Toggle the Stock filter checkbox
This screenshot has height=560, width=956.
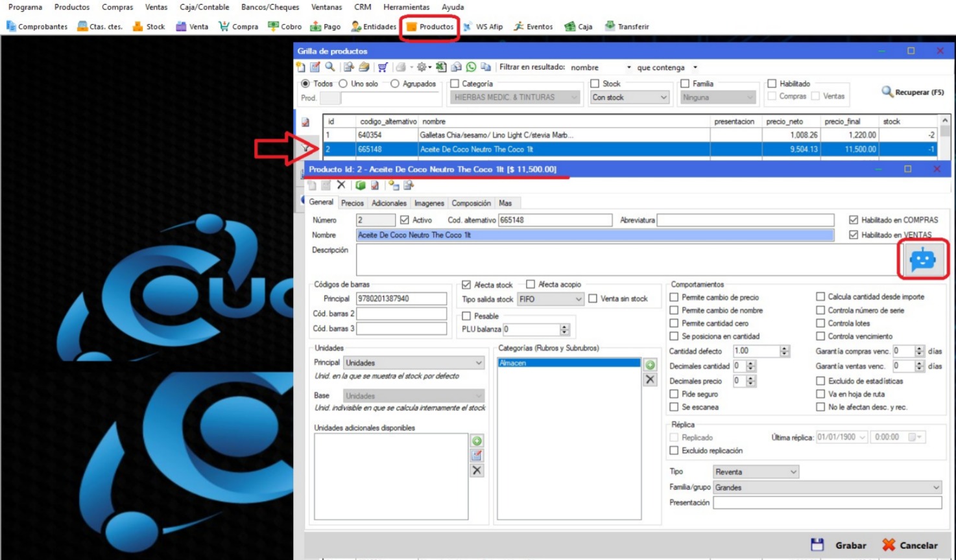click(x=595, y=84)
